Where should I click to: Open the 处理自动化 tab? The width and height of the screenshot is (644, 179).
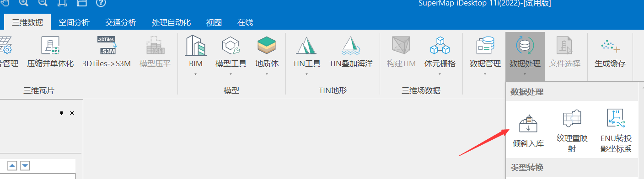click(171, 22)
